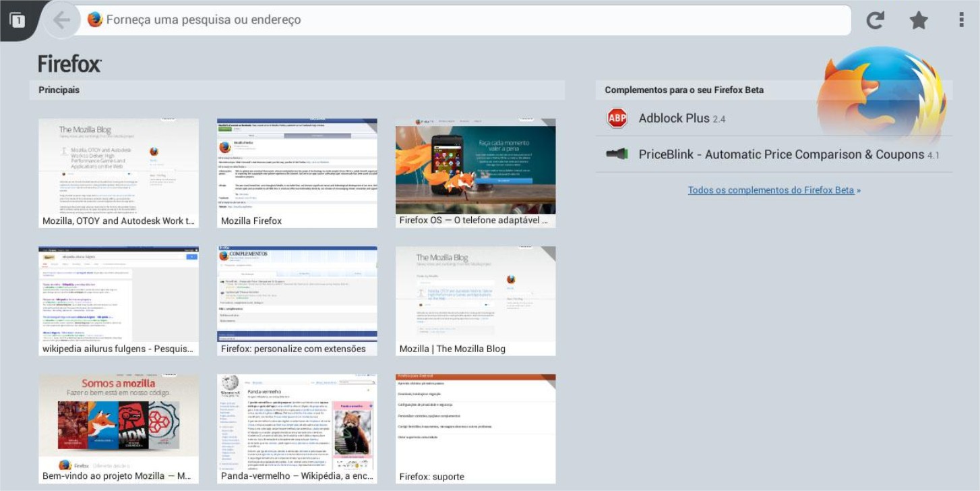Open Firefox: personalize com extensões thumbnail
980x491 pixels.
(x=297, y=300)
